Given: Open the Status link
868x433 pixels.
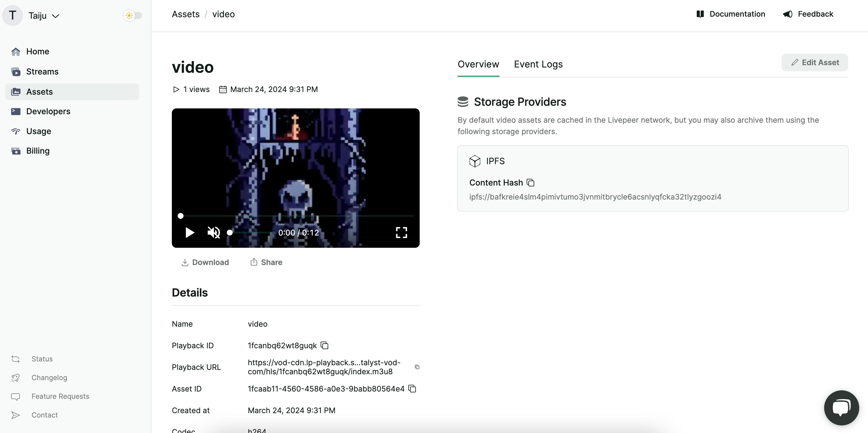Looking at the screenshot, I should (x=42, y=359).
